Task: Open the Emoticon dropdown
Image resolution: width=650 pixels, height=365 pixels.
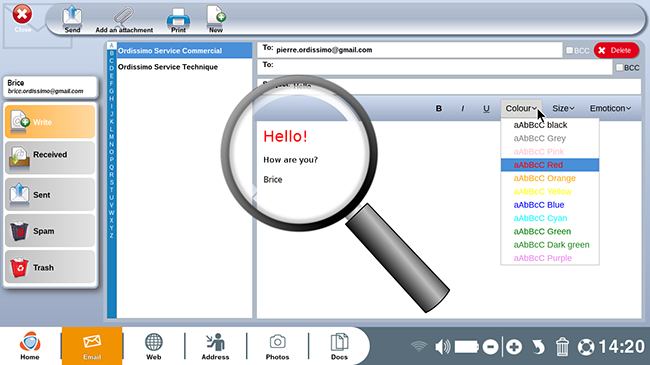Action: tap(610, 108)
